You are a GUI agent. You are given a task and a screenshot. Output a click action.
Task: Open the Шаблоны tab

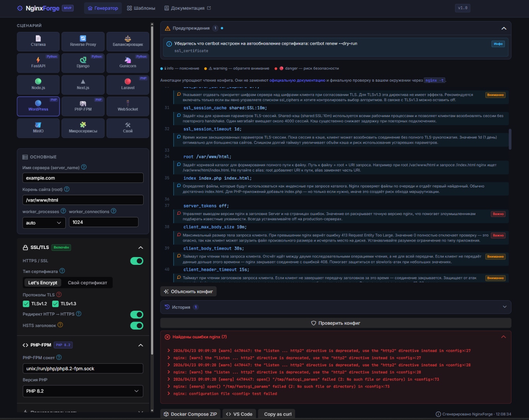pos(141,8)
